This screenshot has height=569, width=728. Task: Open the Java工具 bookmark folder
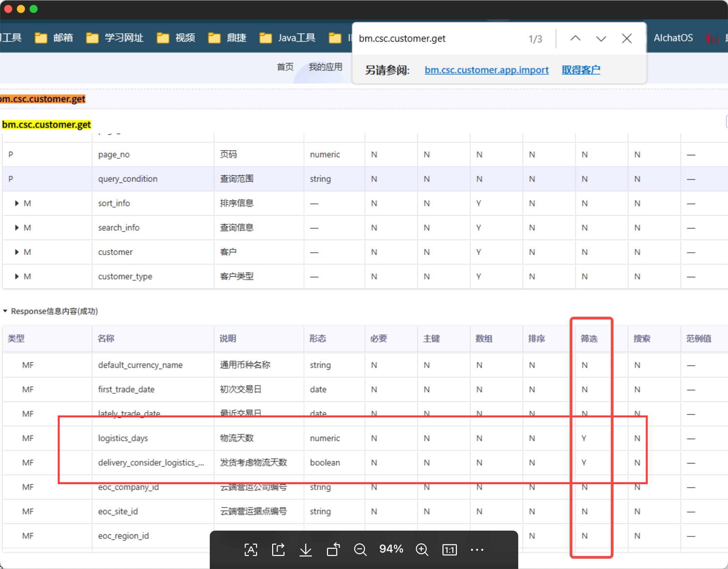(287, 38)
